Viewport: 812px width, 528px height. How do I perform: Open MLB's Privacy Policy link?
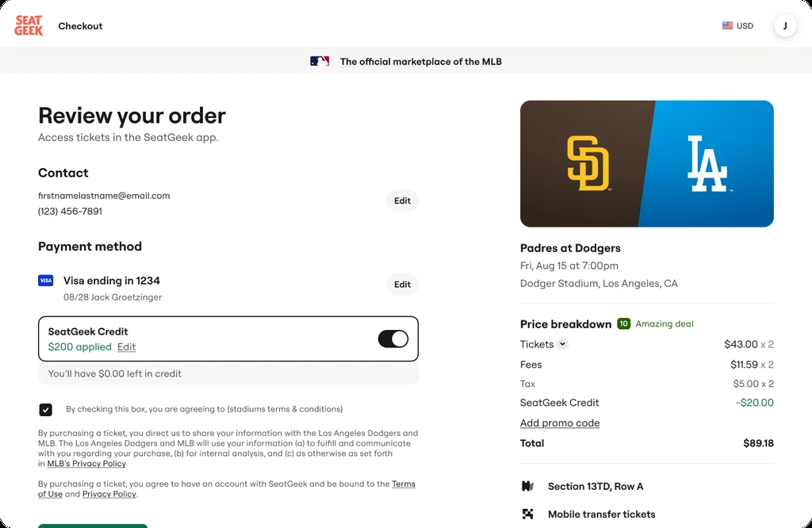(86, 464)
